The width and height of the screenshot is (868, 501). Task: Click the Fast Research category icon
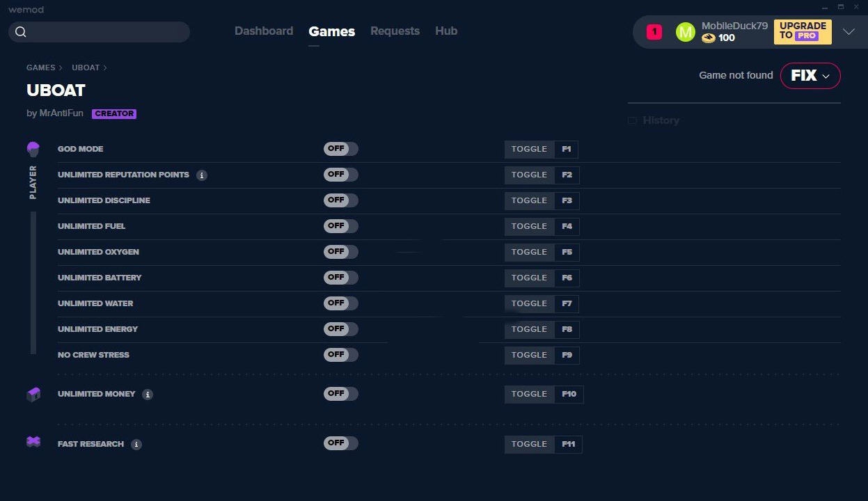pos(33,443)
